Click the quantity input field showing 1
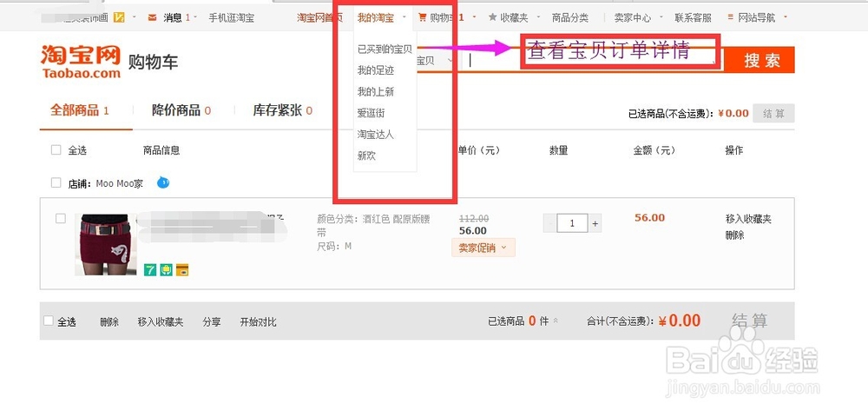This screenshot has width=868, height=417. pyautogui.click(x=572, y=224)
